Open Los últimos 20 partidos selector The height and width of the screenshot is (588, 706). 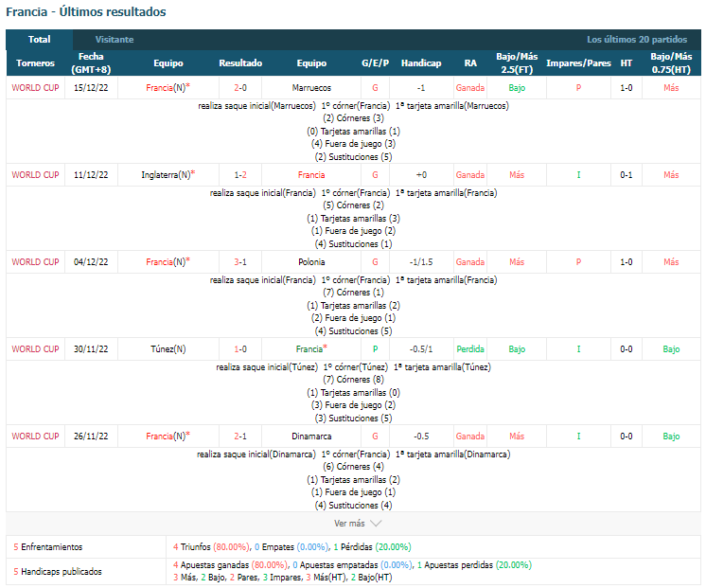(637, 40)
